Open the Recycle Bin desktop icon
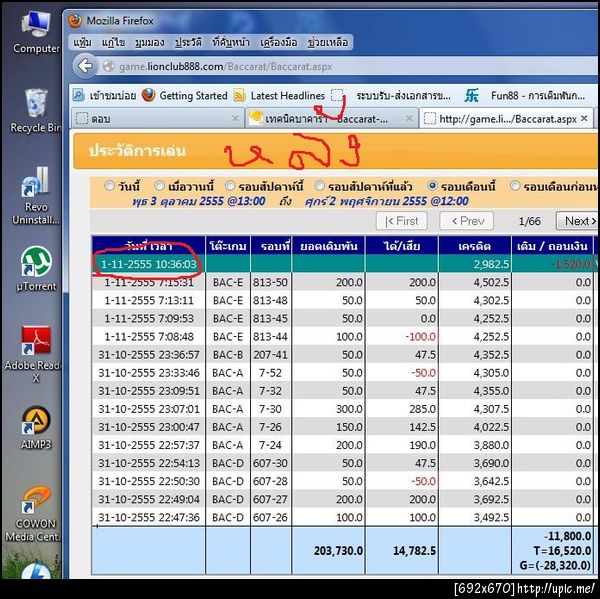 point(36,111)
